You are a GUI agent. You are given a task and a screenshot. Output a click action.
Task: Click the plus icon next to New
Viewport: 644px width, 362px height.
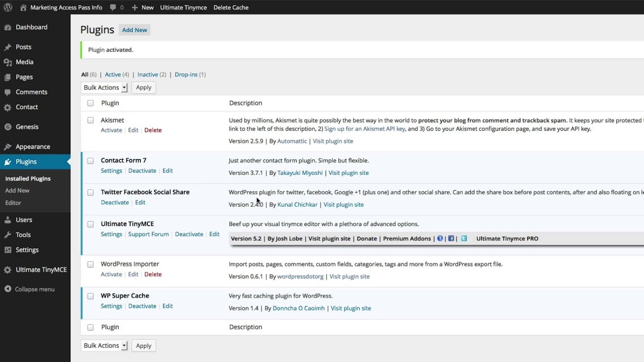click(134, 8)
